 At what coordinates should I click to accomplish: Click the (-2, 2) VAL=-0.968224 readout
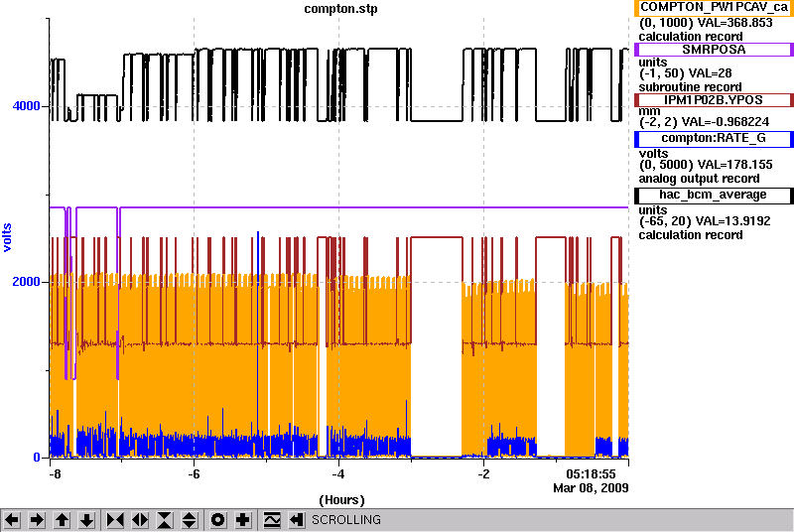point(704,122)
